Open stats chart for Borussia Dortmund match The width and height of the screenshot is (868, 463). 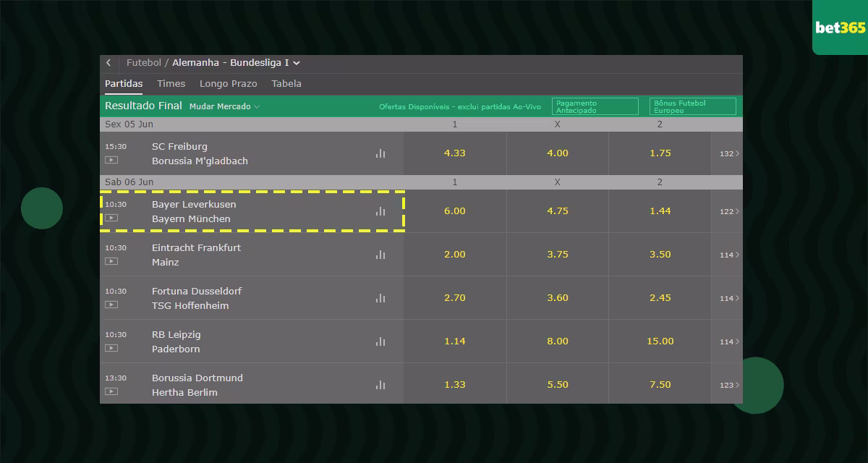click(380, 385)
